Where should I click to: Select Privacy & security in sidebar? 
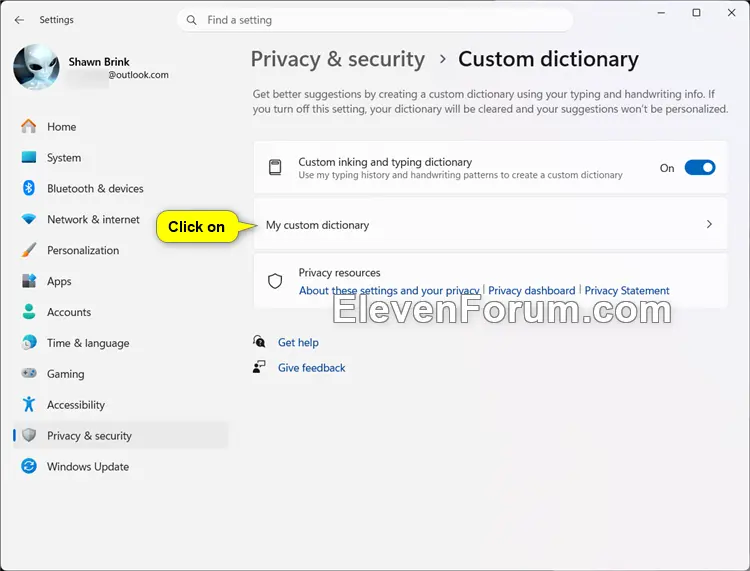(121, 435)
